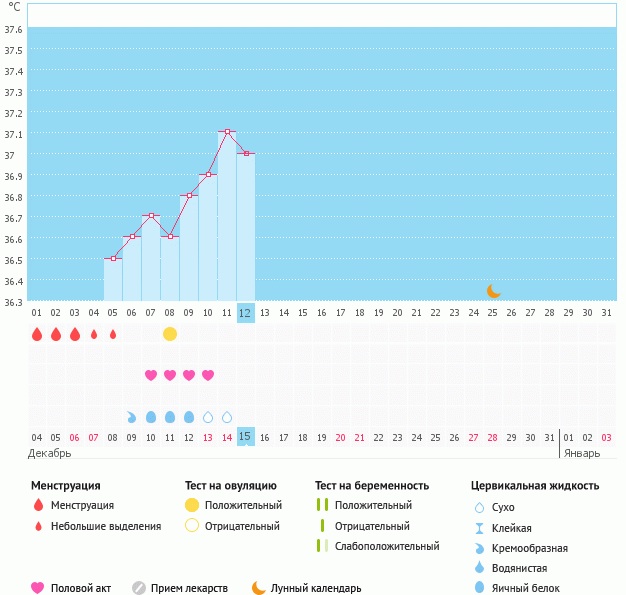The height and width of the screenshot is (595, 626).
Task: Select the 36.5 temperature point on day 05
Action: coord(113,259)
